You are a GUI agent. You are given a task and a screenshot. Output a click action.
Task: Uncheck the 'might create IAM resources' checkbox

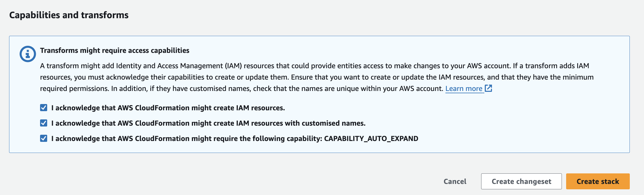(44, 108)
